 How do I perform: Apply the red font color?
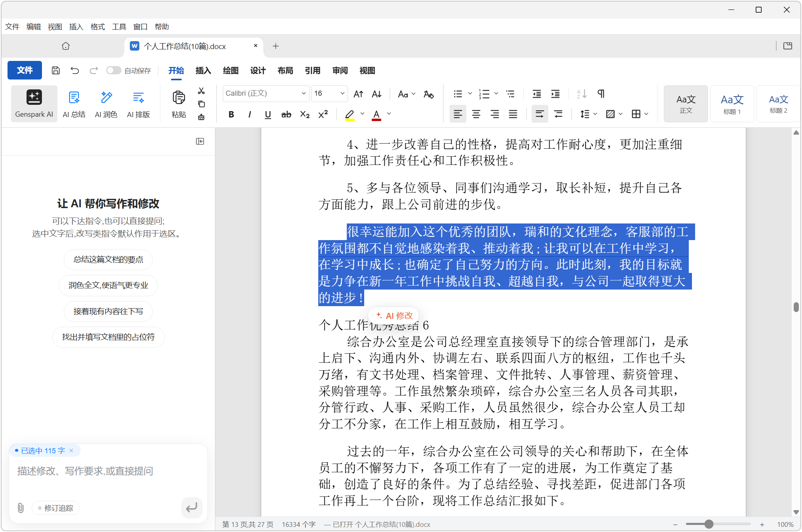[376, 115]
